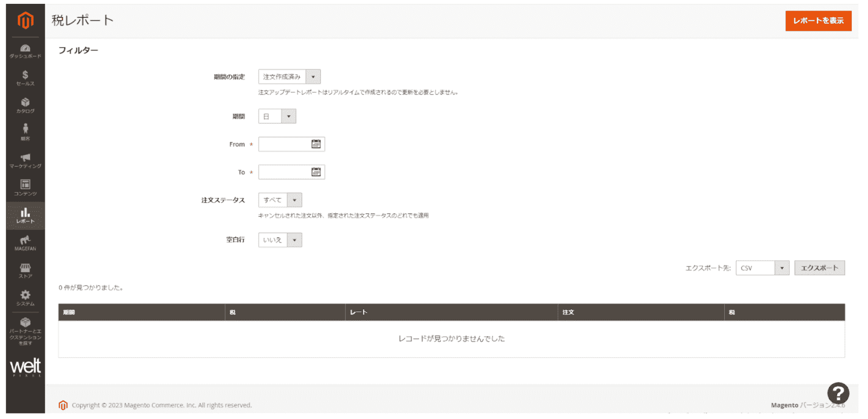This screenshot has height=419, width=868.
Task: Click the 顧客 sidebar icon
Action: point(25,132)
